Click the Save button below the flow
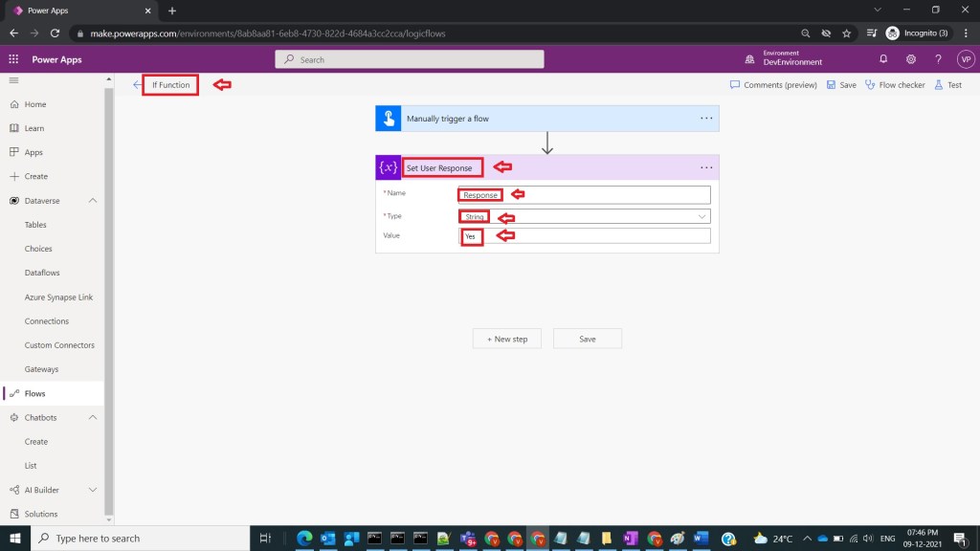Viewport: 980px width, 551px height. (588, 339)
